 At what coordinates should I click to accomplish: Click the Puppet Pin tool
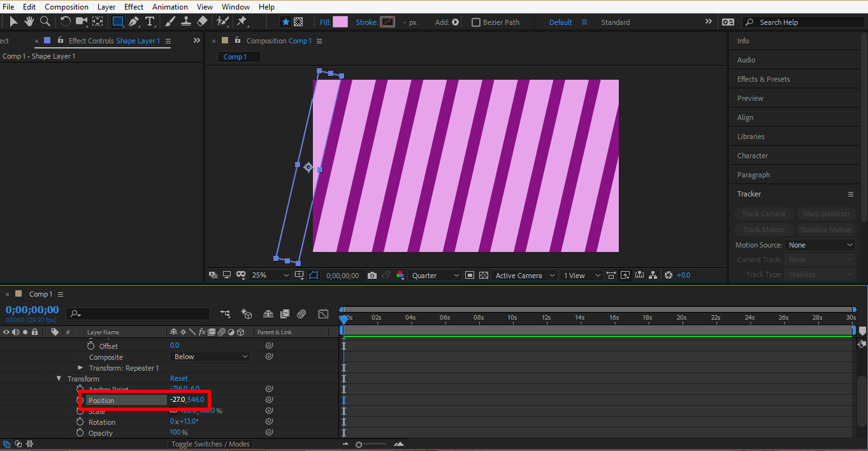[242, 22]
